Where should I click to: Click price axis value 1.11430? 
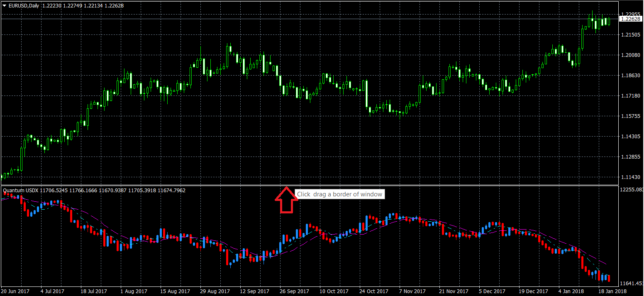pyautogui.click(x=630, y=177)
